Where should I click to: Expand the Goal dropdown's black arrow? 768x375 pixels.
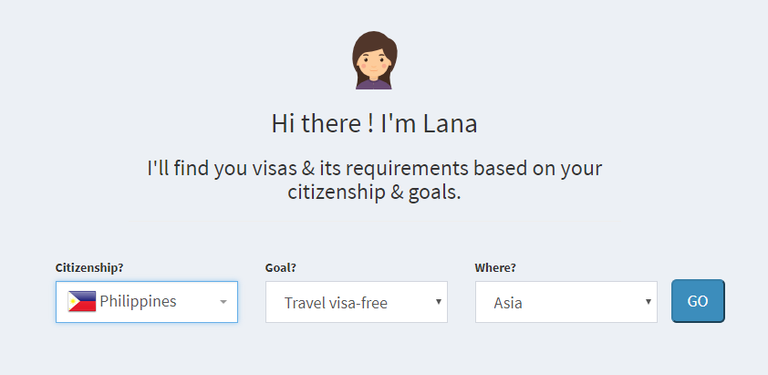tap(438, 302)
